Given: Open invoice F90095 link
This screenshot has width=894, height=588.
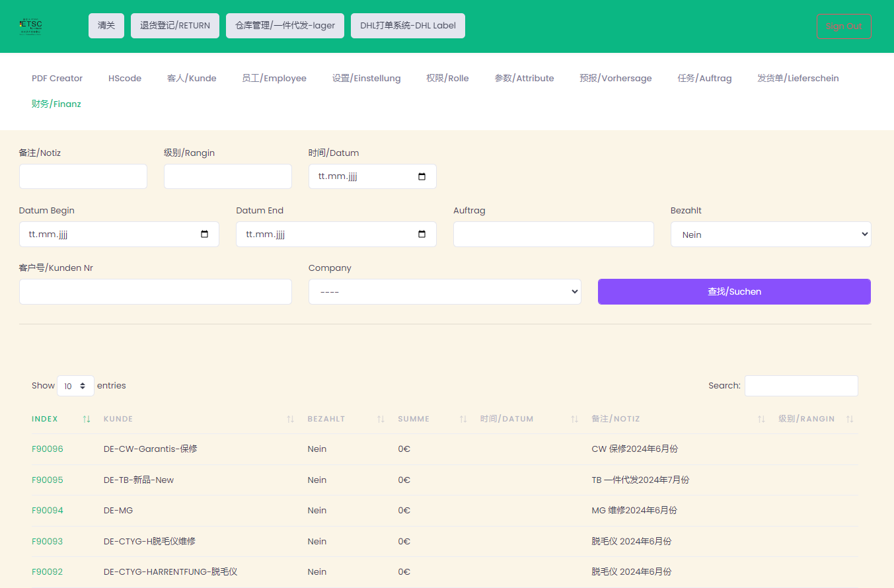Looking at the screenshot, I should coord(48,480).
